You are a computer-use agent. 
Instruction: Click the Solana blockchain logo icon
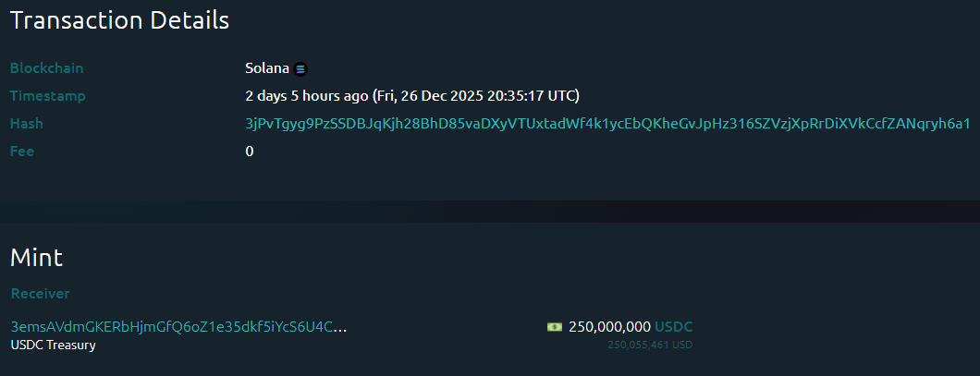300,68
